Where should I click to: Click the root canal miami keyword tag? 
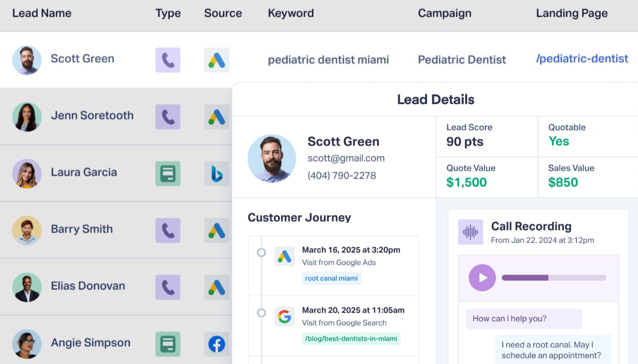tap(331, 278)
